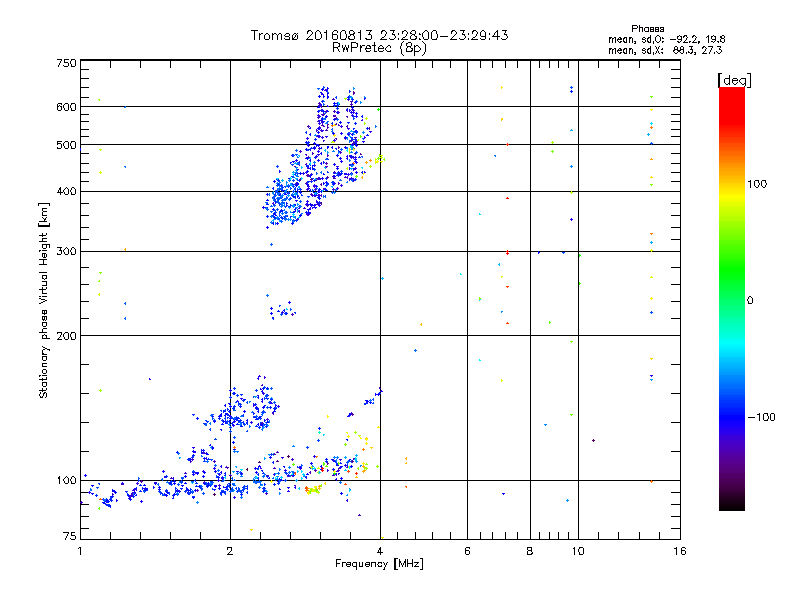
Task: Click the 'Frequency [MHz]' axis label
Action: coord(379,564)
